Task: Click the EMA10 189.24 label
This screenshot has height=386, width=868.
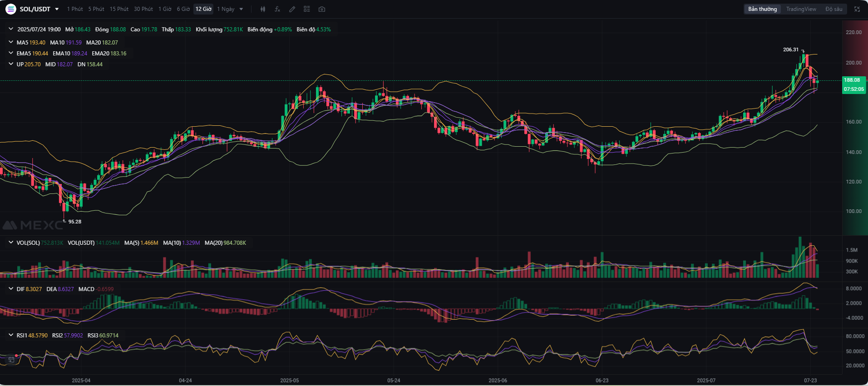Action: (x=70, y=54)
